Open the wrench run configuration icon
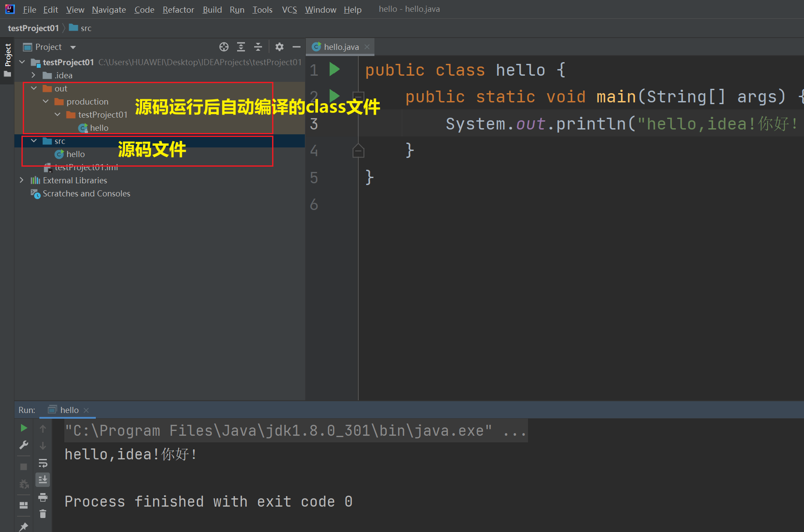804x532 pixels. click(24, 445)
